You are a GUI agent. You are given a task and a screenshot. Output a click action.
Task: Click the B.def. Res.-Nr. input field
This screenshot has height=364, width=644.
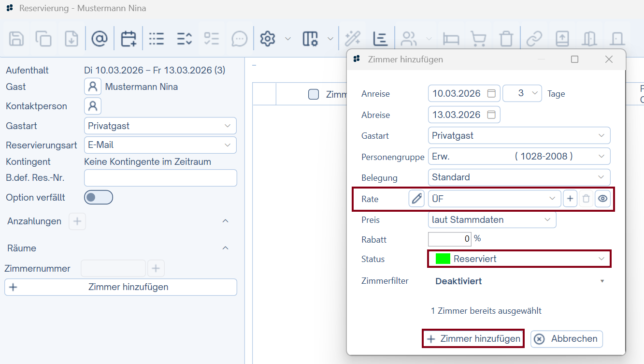coord(160,178)
